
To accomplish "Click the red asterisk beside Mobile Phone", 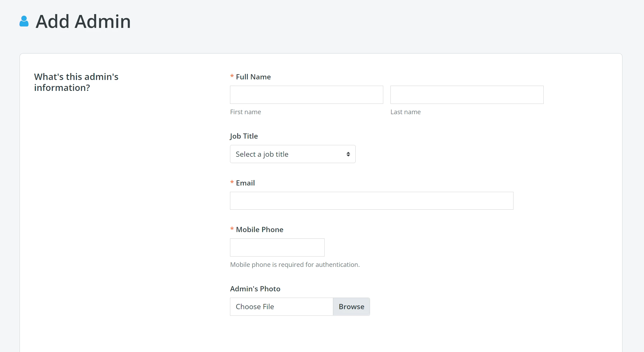I will pos(232,229).
